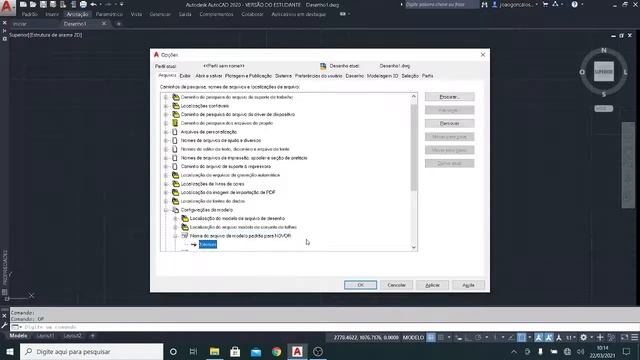Screen dimensions: 640x360
Task: Toggle object snap square icon in status bar
Action: [x=522, y=337]
